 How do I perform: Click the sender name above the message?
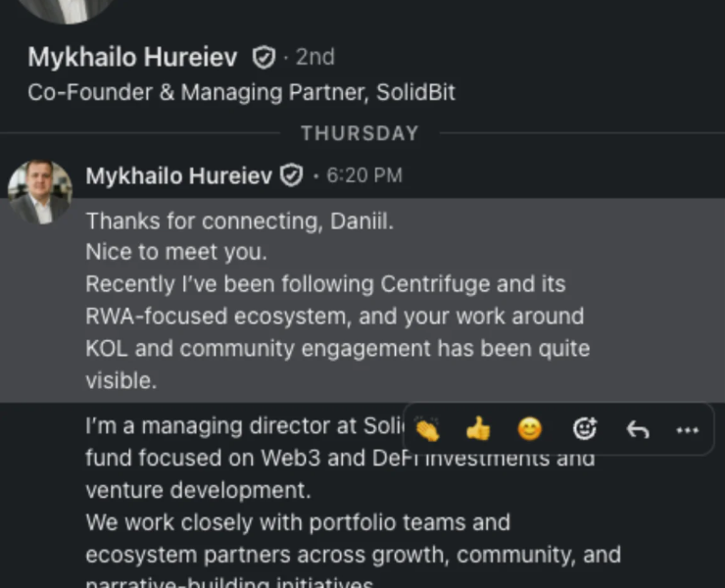pos(178,176)
